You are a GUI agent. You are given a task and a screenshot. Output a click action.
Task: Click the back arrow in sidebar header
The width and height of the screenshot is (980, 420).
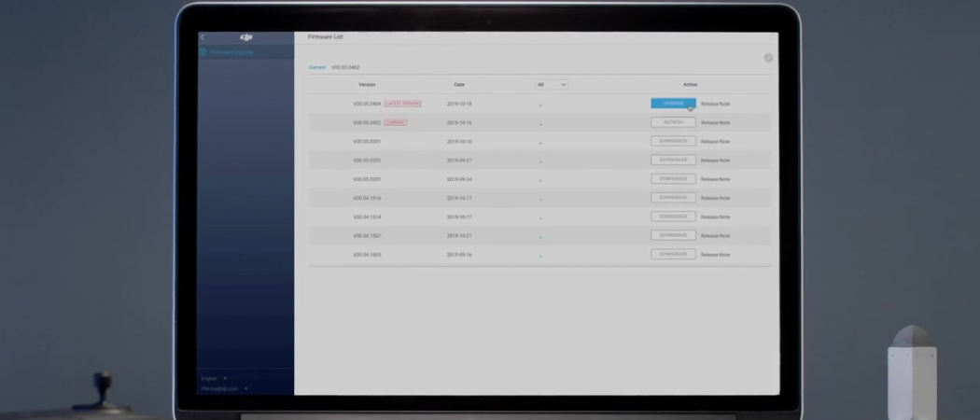pyautogui.click(x=203, y=37)
